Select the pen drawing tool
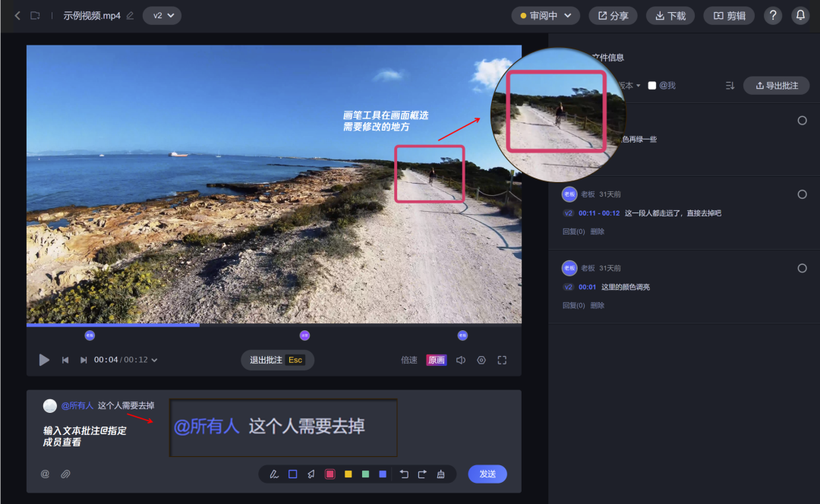The image size is (820, 504). 274,474
